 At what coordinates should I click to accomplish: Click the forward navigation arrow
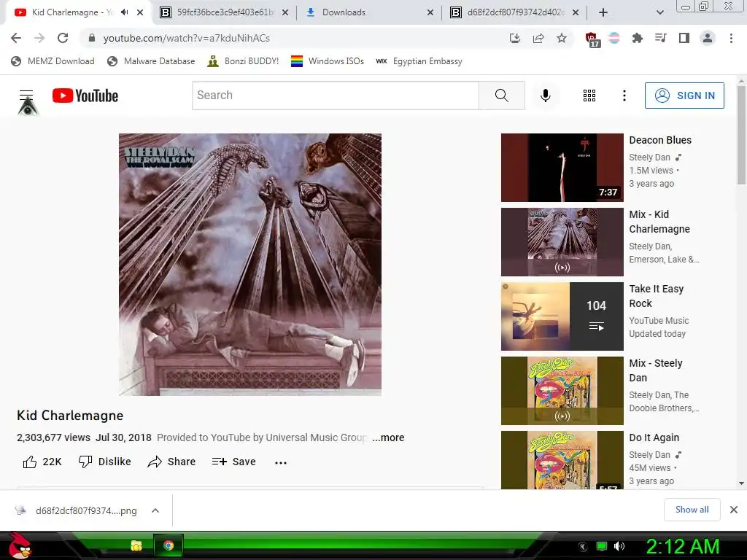coord(39,38)
